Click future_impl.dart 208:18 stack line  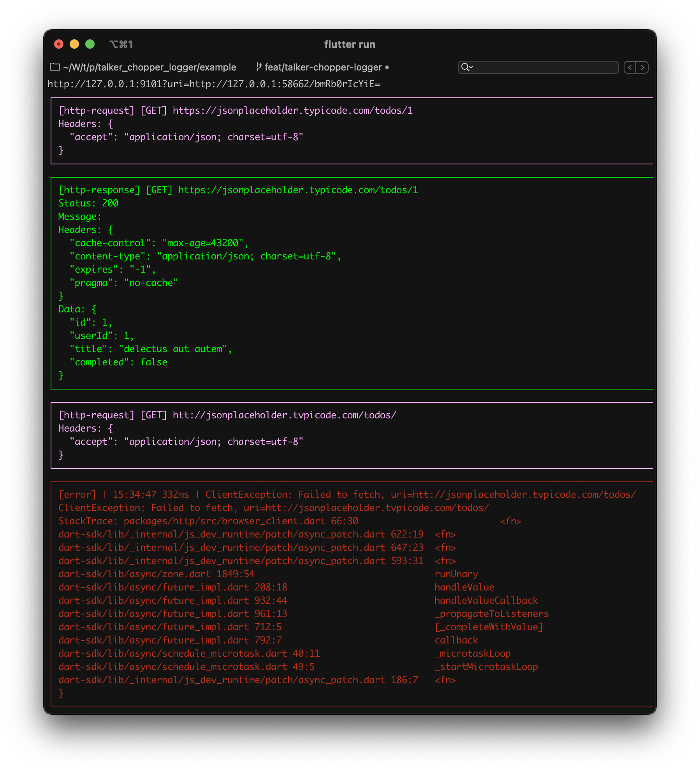[x=173, y=587]
